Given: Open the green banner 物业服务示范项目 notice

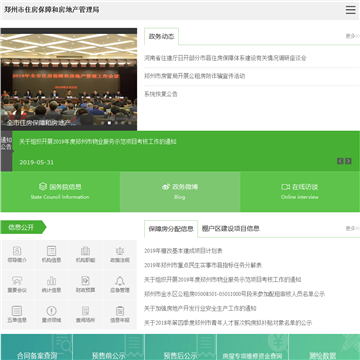Looking at the screenshot, I should tap(97, 142).
